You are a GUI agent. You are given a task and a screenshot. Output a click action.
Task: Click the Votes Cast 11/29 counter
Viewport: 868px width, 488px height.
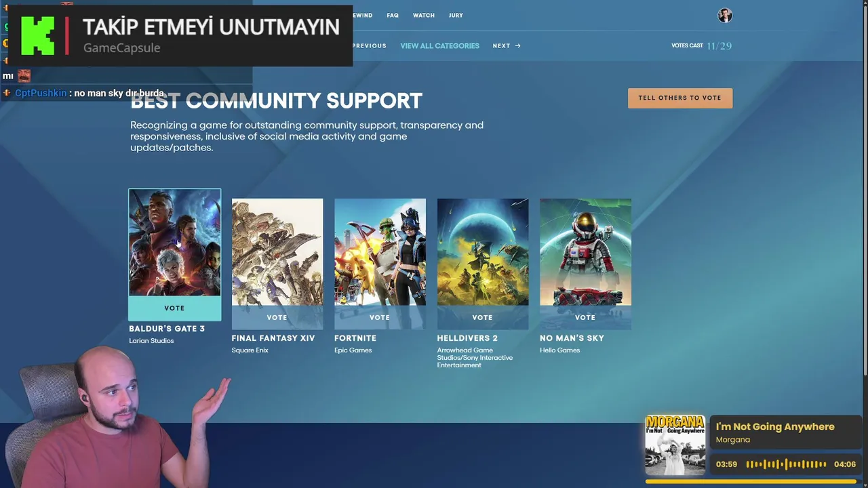coord(701,46)
